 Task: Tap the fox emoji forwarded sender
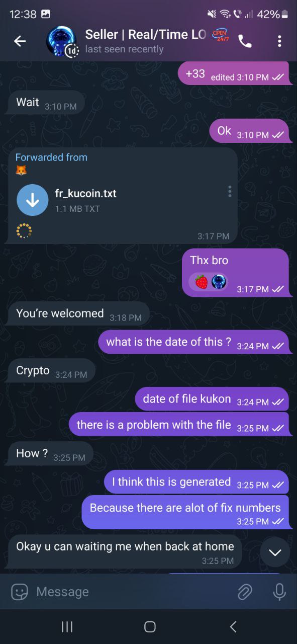point(21,171)
